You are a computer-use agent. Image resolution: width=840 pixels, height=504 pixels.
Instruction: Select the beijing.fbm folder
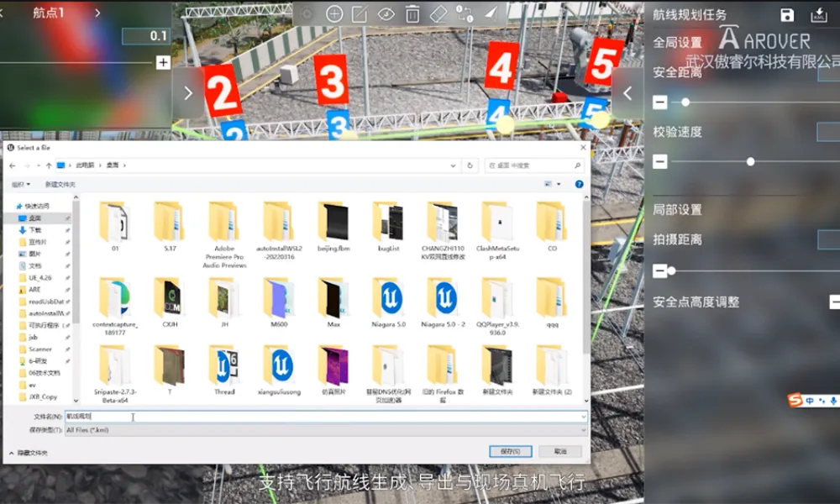coord(333,227)
